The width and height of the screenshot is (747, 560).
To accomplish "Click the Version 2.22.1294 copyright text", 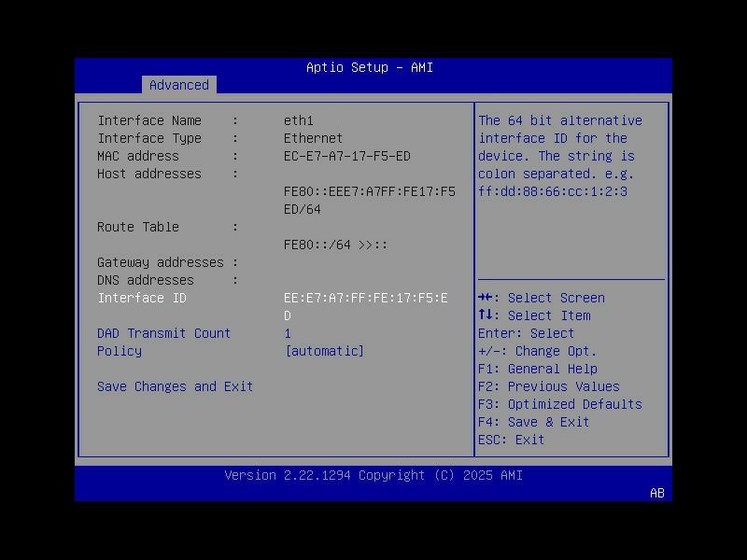I will [x=373, y=475].
